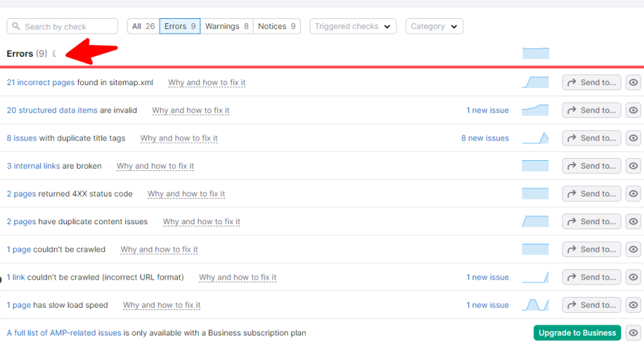644x345 pixels.
Task: Click the info icon next to Errors heading
Action: (54, 54)
